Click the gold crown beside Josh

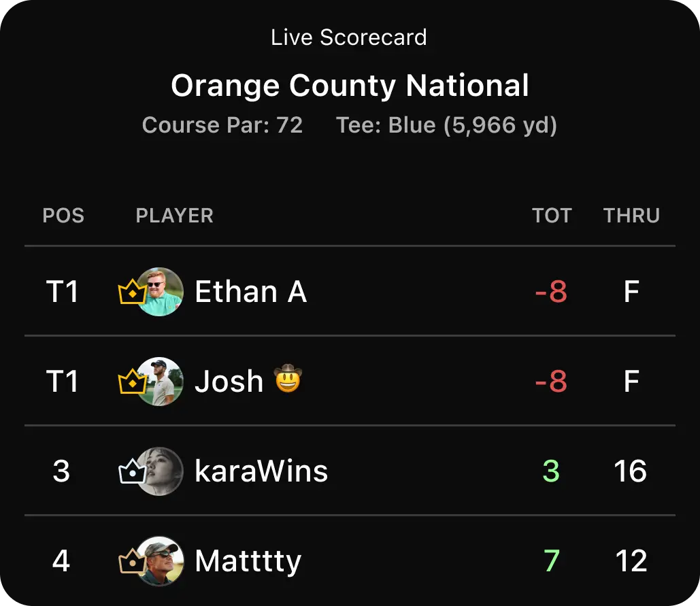[x=132, y=381]
